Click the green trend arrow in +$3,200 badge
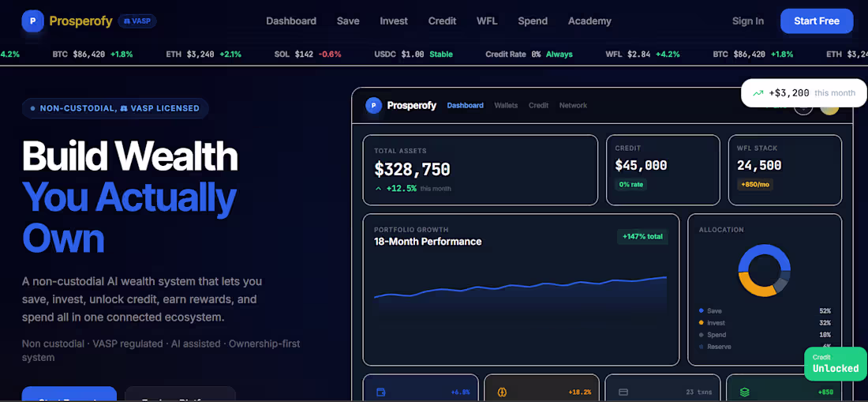The height and width of the screenshot is (402, 868). pos(758,93)
